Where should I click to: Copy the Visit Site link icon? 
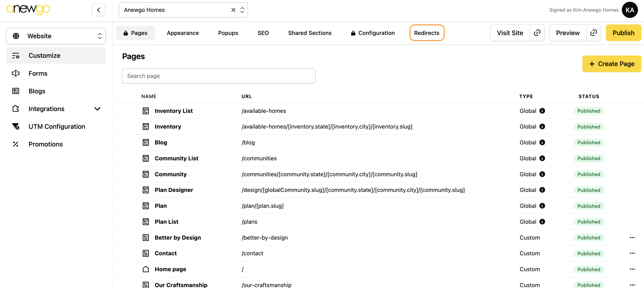[x=537, y=33]
